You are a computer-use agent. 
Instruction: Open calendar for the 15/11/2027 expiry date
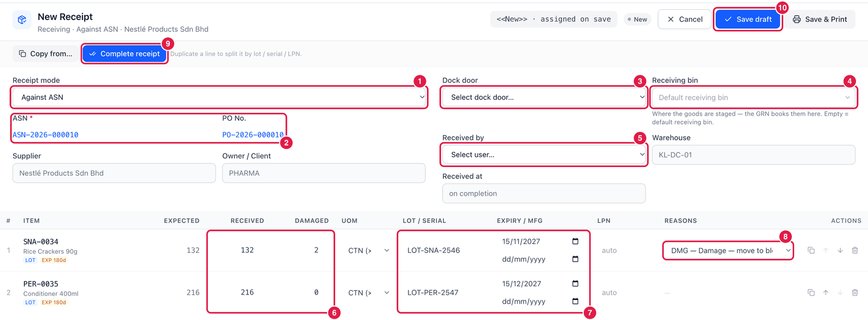click(x=575, y=241)
